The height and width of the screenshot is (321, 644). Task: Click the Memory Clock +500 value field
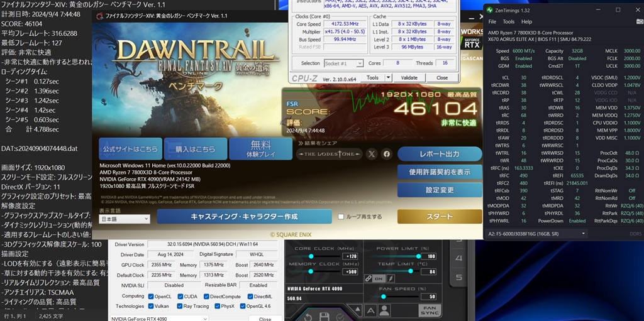pyautogui.click(x=349, y=272)
